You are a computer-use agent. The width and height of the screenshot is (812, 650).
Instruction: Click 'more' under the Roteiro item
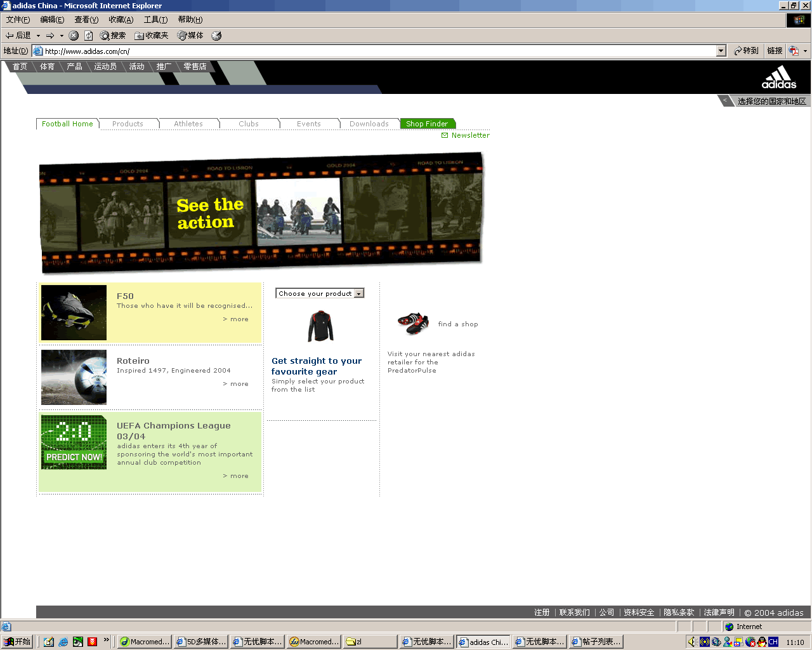pos(236,384)
